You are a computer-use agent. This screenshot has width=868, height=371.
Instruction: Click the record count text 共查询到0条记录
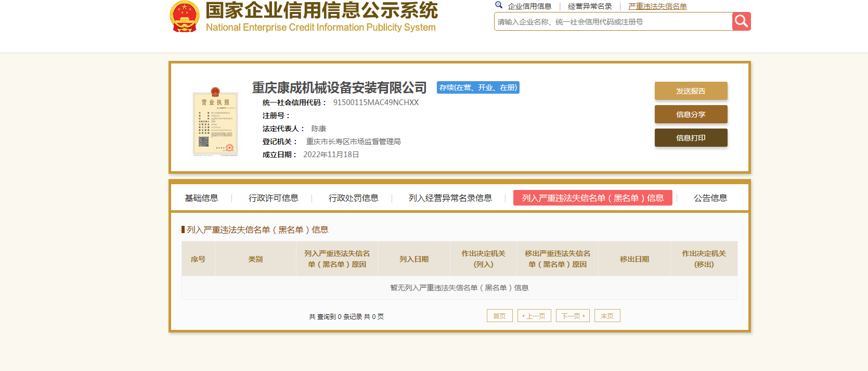click(x=336, y=316)
